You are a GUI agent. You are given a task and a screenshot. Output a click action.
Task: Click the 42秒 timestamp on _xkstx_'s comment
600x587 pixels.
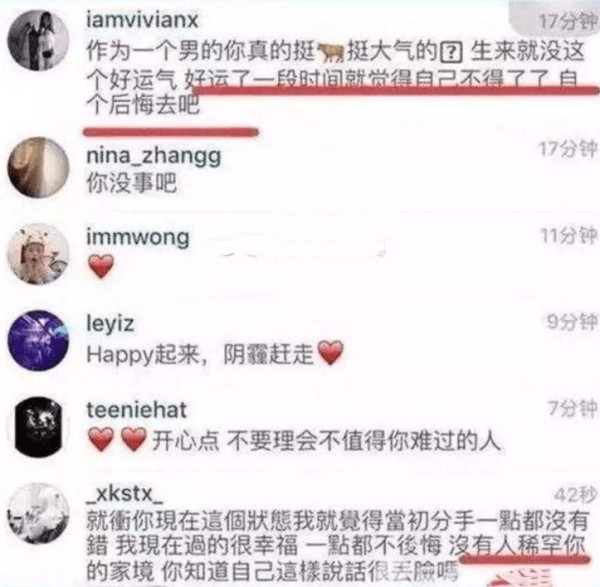[x=575, y=495]
